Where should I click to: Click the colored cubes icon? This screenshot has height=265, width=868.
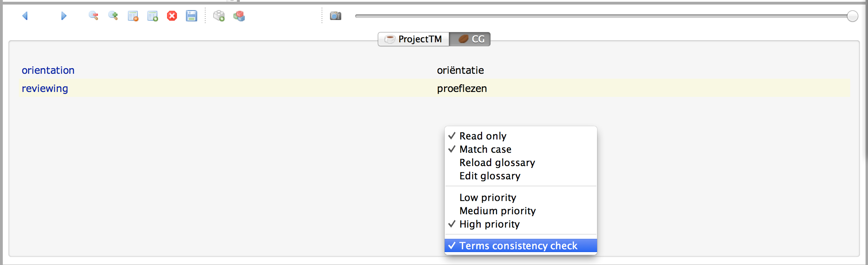[x=239, y=16]
